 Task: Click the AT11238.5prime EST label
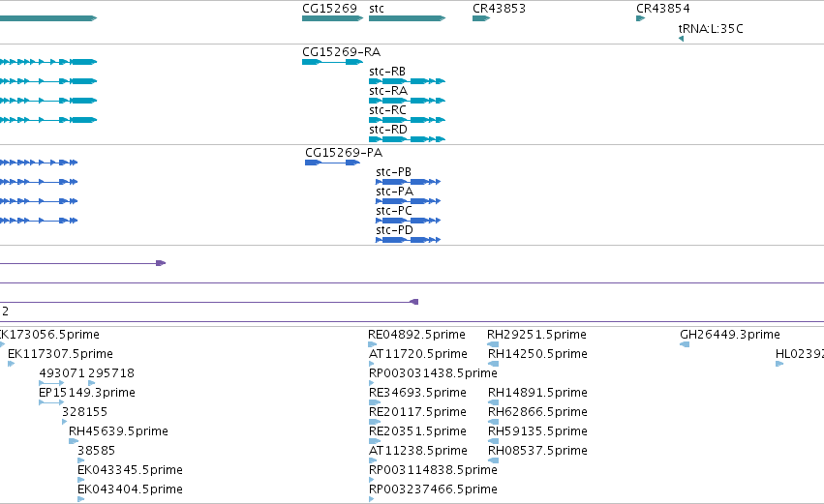click(x=417, y=451)
